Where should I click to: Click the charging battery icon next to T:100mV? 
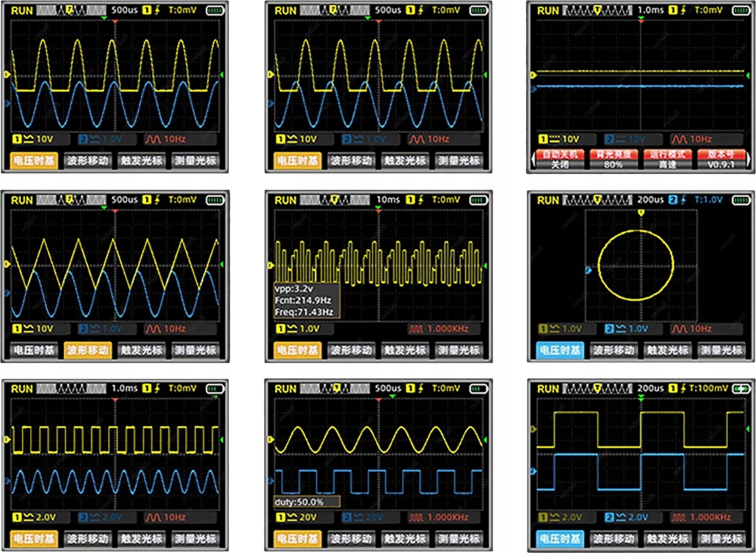741,389
